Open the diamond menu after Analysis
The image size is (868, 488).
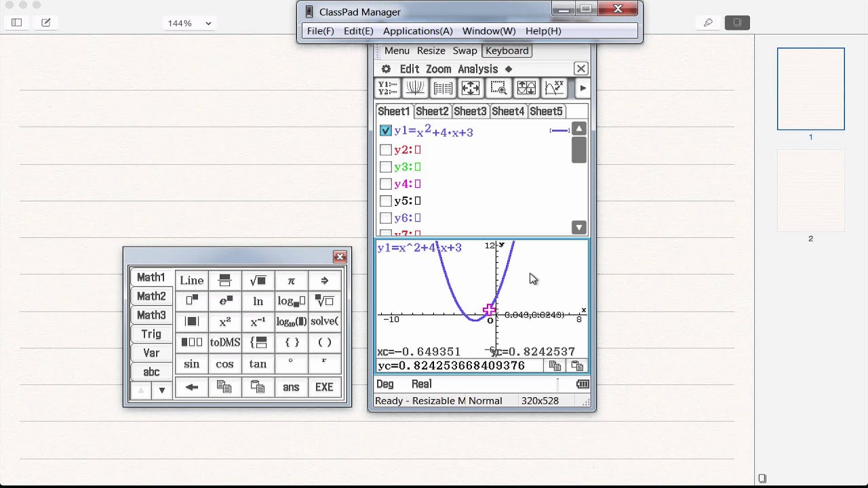pos(509,69)
